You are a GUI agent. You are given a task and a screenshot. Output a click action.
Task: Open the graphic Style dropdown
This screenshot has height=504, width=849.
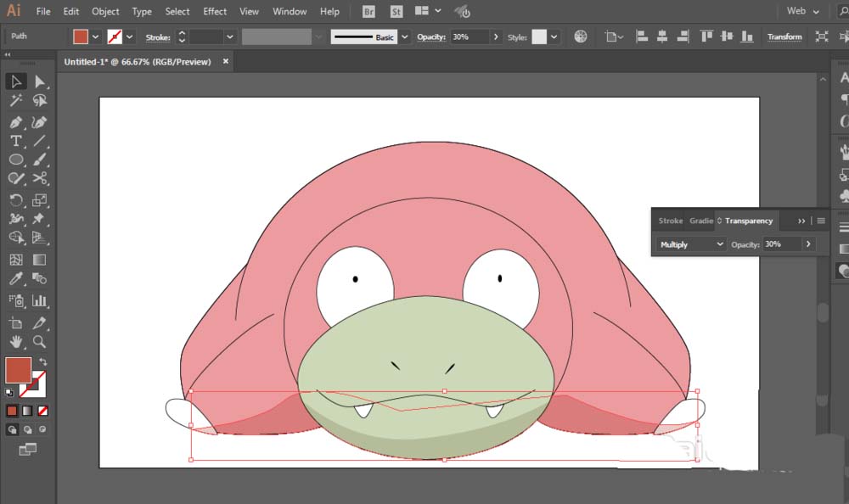pyautogui.click(x=554, y=36)
